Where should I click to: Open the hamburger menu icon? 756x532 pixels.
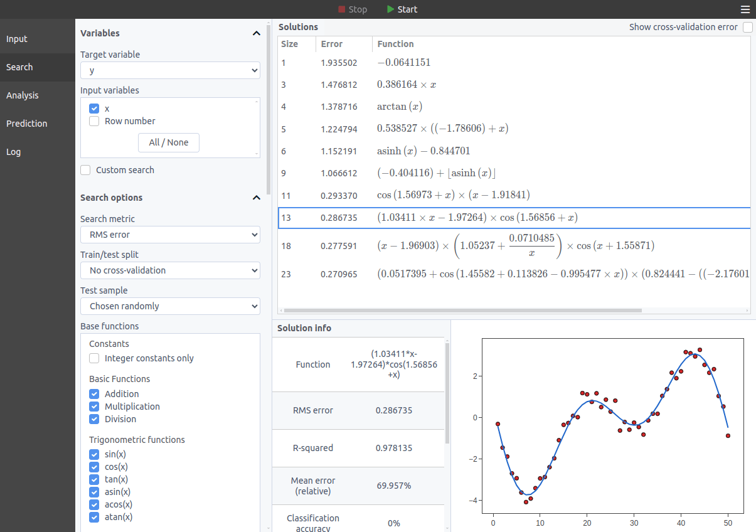(x=745, y=9)
